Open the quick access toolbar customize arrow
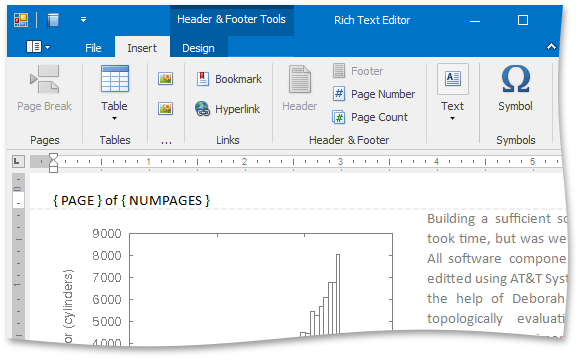581x362 pixels. (x=83, y=20)
